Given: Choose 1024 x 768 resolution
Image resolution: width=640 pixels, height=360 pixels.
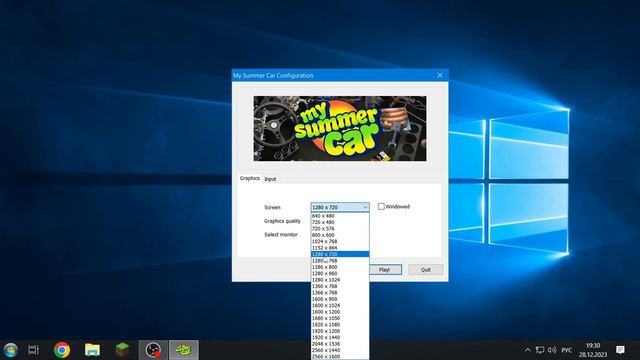Looking at the screenshot, I should click(x=340, y=242).
